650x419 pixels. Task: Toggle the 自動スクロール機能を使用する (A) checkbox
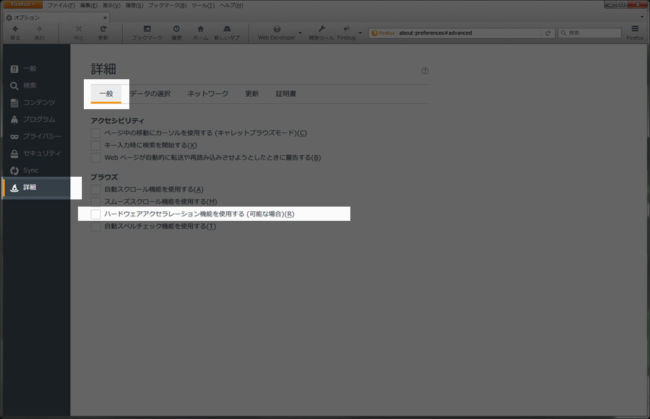coord(95,189)
